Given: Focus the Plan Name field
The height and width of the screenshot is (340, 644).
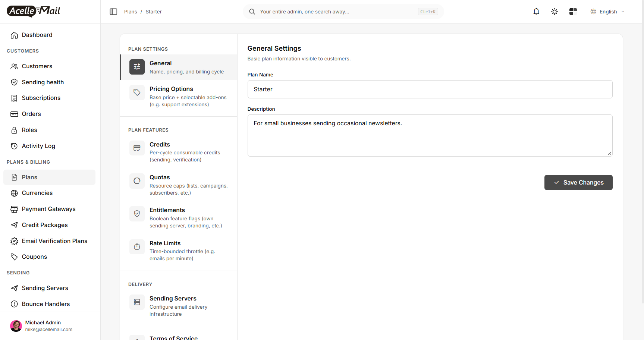Looking at the screenshot, I should point(430,89).
